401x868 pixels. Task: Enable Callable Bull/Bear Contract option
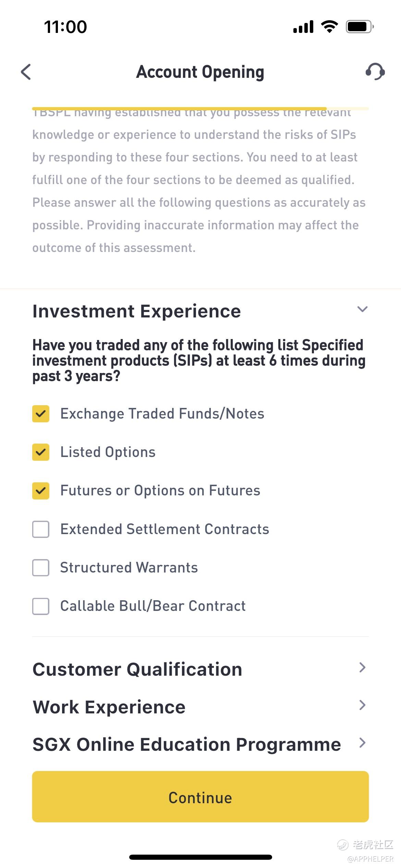coord(41,606)
